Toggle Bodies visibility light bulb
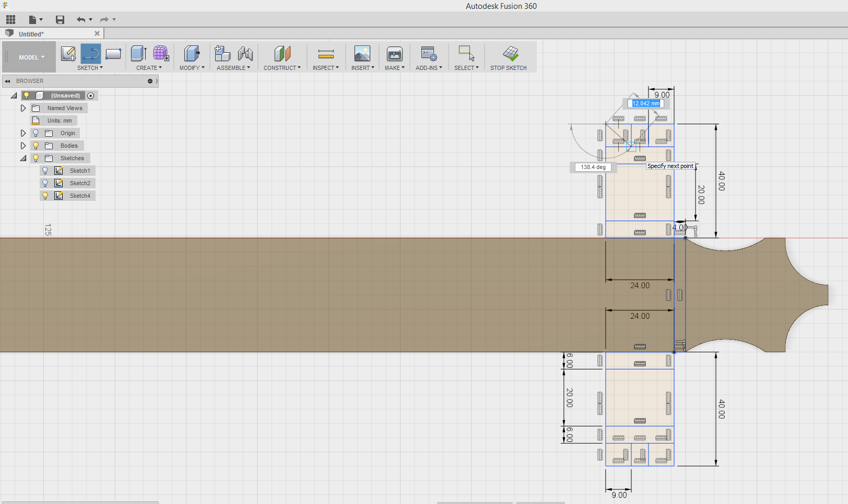Viewport: 848px width, 504px height. 36,146
